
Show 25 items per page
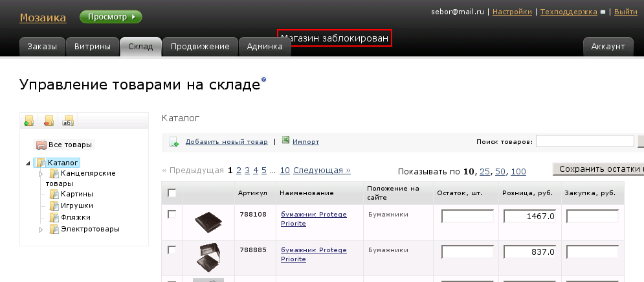tap(485, 172)
